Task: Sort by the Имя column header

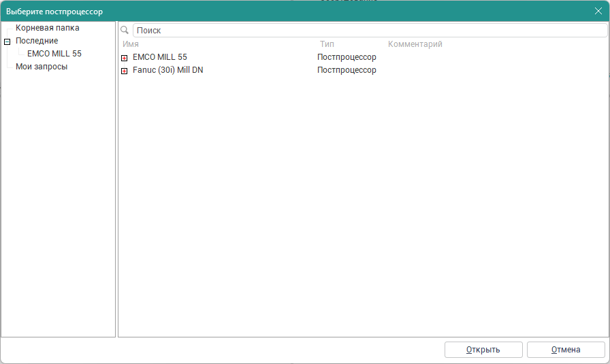Action: click(131, 44)
